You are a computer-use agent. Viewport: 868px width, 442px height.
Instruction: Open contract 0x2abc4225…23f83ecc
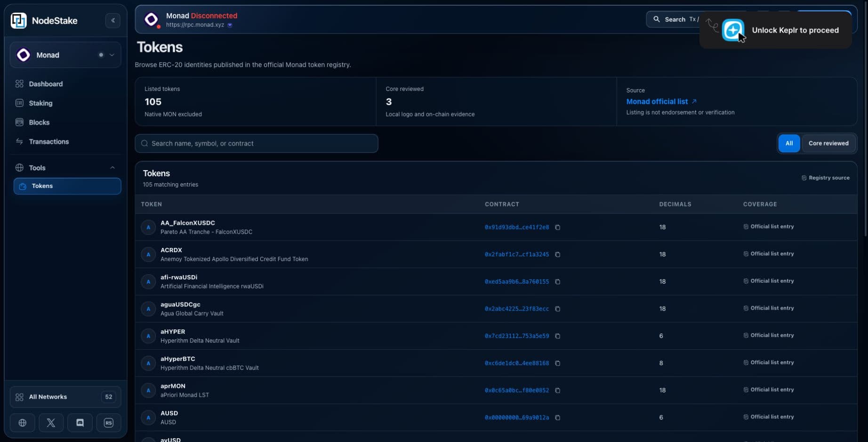pos(517,309)
